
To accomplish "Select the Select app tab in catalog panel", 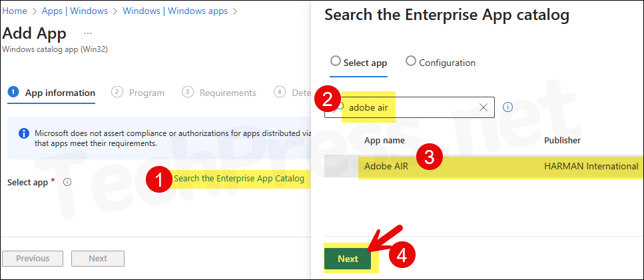I will [x=358, y=63].
